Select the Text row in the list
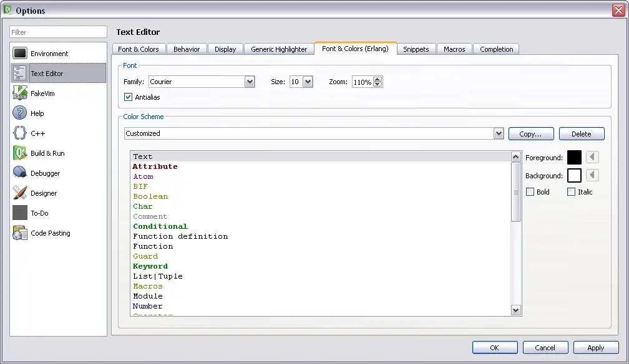 tap(321, 156)
